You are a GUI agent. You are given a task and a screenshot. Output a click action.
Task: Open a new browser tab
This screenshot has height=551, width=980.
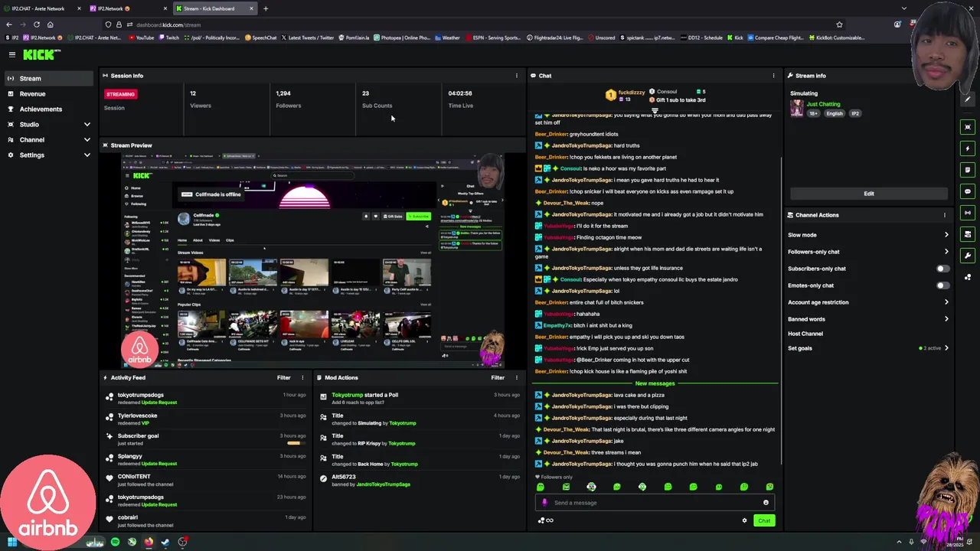[x=266, y=8]
